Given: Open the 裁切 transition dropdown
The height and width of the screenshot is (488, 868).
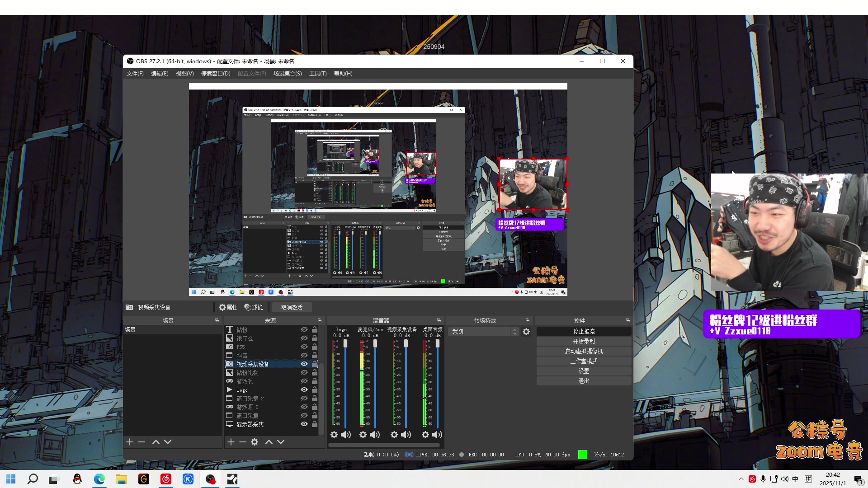Looking at the screenshot, I should pyautogui.click(x=483, y=332).
